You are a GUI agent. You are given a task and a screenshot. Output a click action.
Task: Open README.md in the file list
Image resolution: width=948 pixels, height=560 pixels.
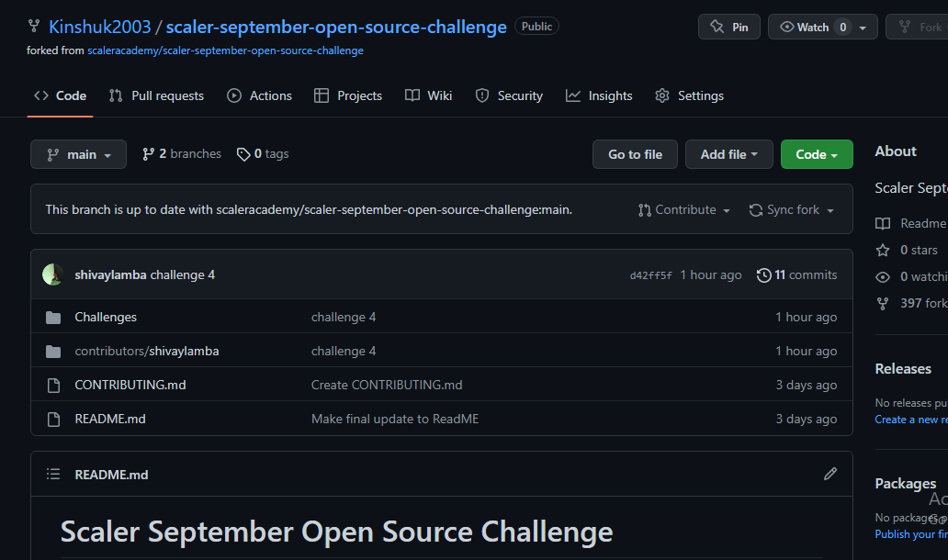click(x=110, y=419)
